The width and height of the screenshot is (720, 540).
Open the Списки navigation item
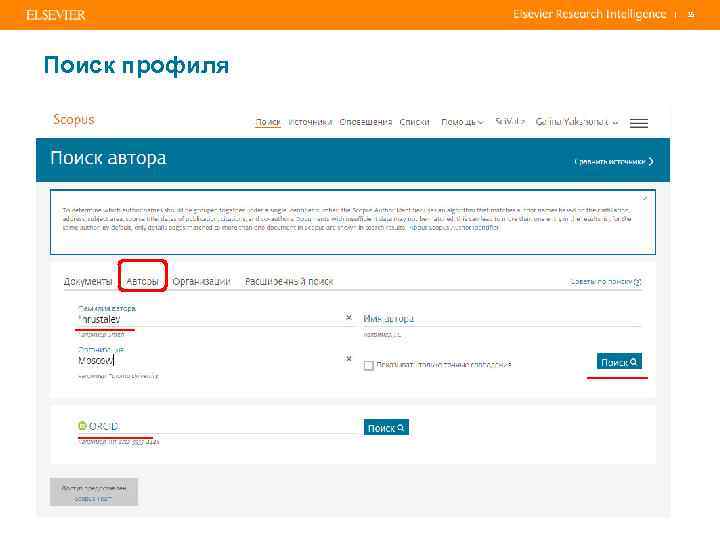415,122
